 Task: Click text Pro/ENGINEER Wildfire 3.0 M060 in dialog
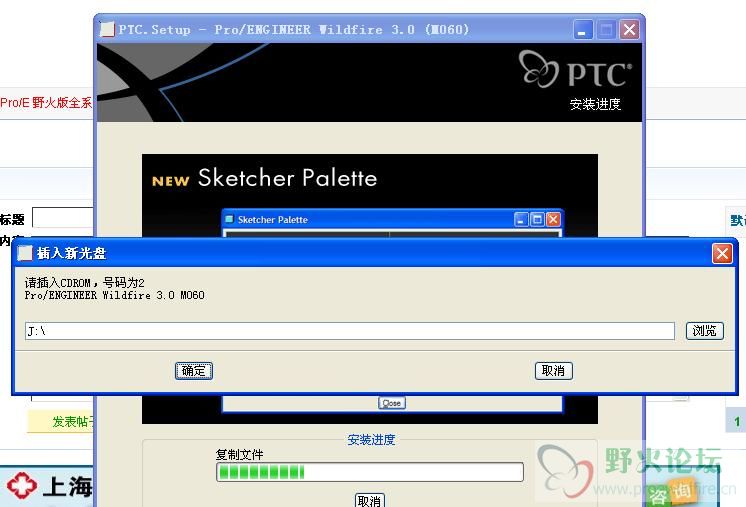click(x=115, y=295)
